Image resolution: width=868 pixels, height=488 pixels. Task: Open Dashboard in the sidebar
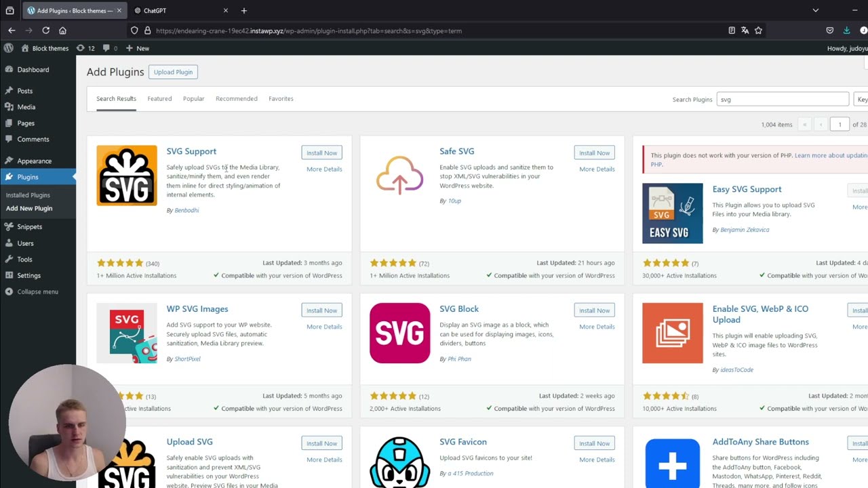click(x=33, y=70)
